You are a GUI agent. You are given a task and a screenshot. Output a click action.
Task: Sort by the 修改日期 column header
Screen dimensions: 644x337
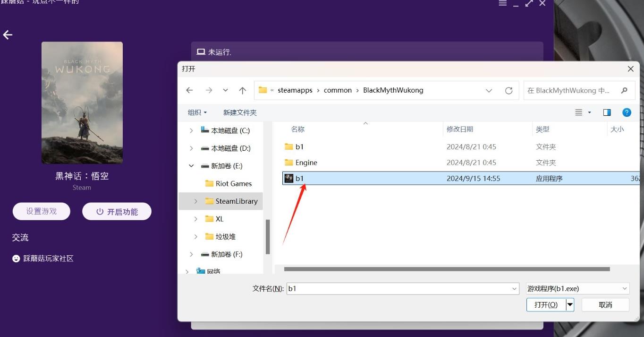coord(460,129)
